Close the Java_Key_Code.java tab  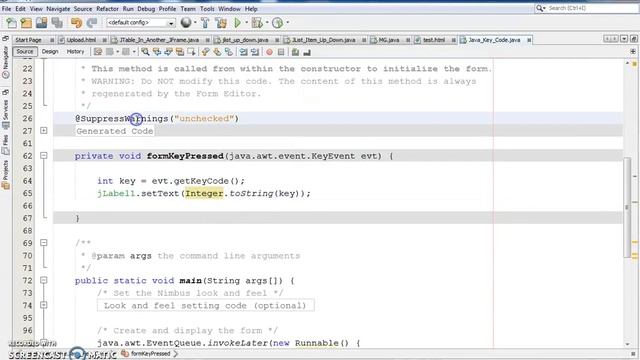click(529, 40)
